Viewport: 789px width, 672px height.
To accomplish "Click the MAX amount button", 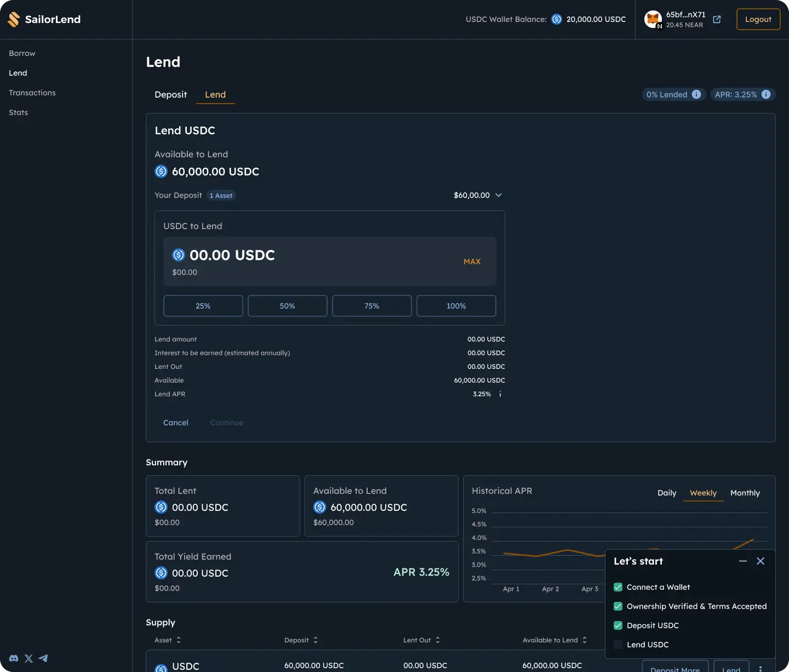I will coord(472,261).
